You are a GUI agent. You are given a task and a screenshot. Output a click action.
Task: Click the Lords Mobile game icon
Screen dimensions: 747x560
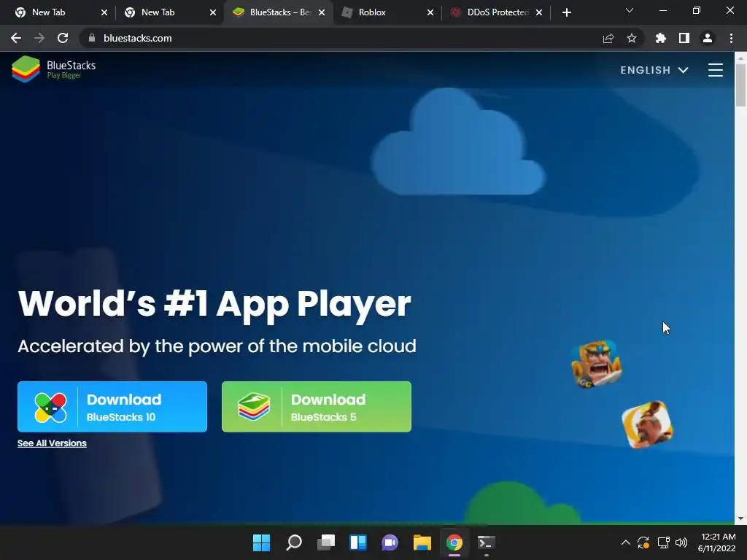pos(596,363)
